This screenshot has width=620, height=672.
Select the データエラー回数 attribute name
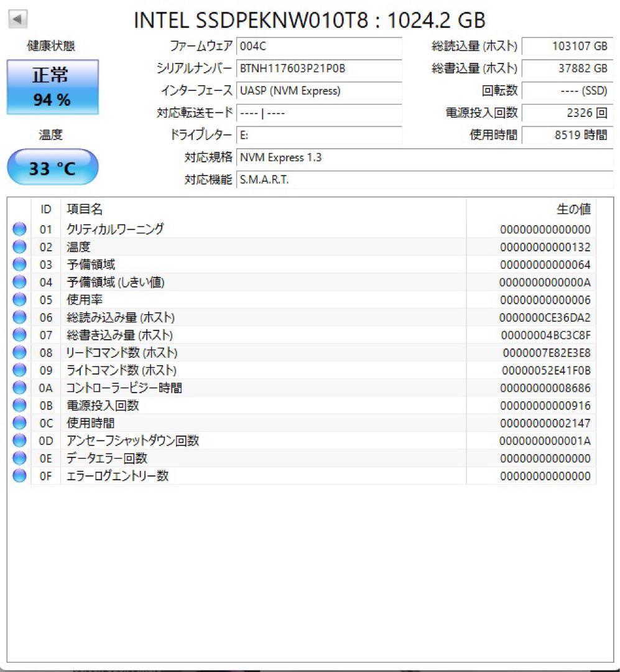pyautogui.click(x=107, y=458)
